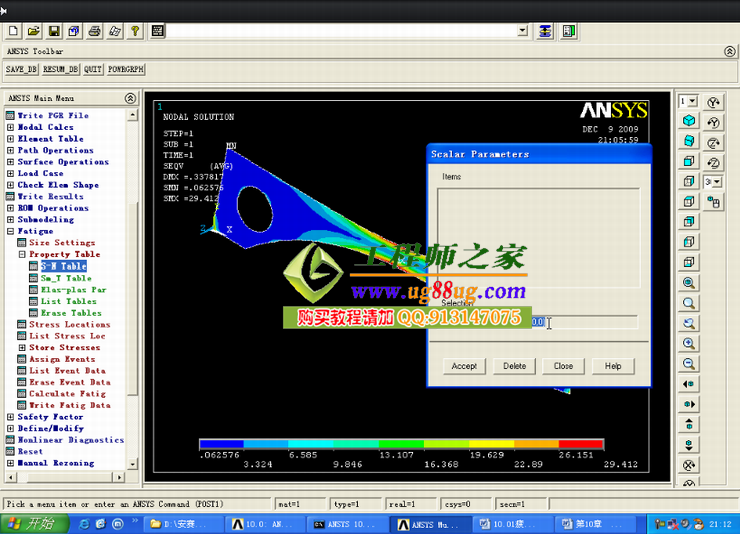Click the main menu scroll-up arrow

tap(132, 115)
